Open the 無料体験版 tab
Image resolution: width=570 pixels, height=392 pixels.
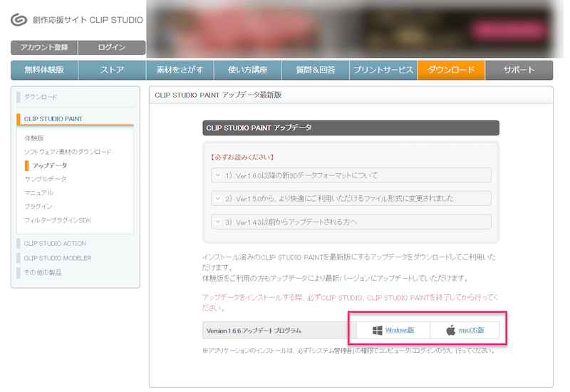click(44, 70)
